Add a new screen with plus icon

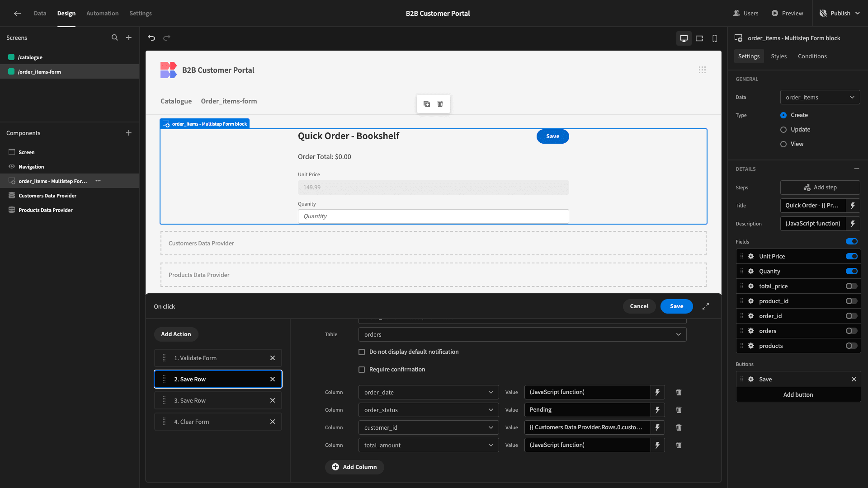(129, 38)
